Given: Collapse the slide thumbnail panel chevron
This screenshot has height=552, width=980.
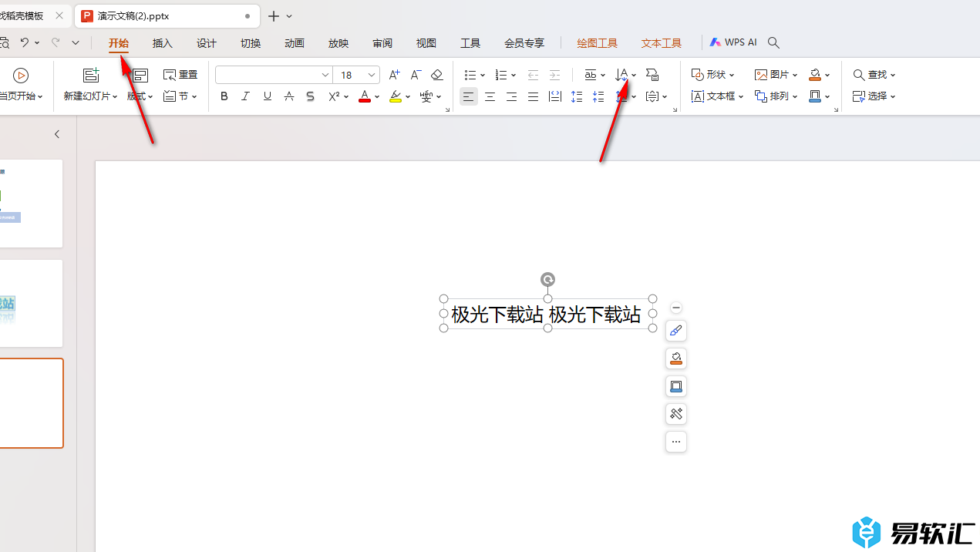Looking at the screenshot, I should click(57, 134).
